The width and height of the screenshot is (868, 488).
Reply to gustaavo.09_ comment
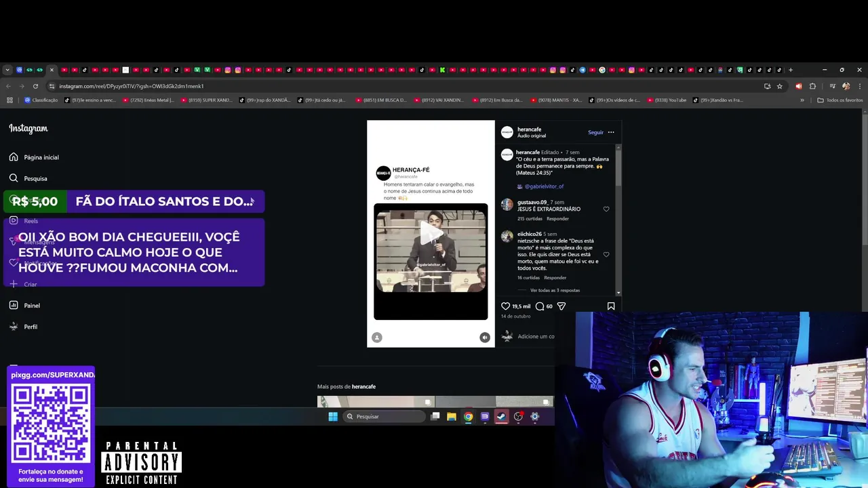pyautogui.click(x=557, y=219)
